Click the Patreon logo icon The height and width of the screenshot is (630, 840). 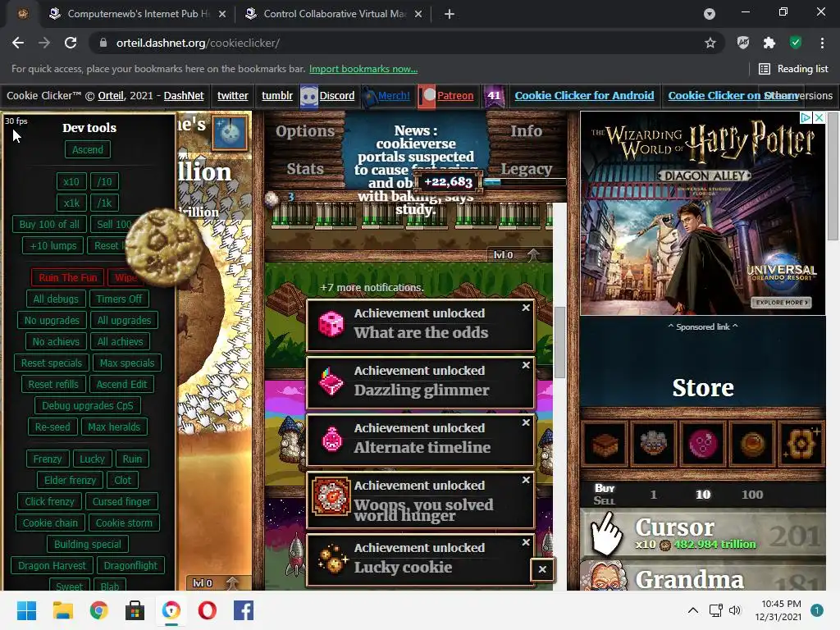427,96
